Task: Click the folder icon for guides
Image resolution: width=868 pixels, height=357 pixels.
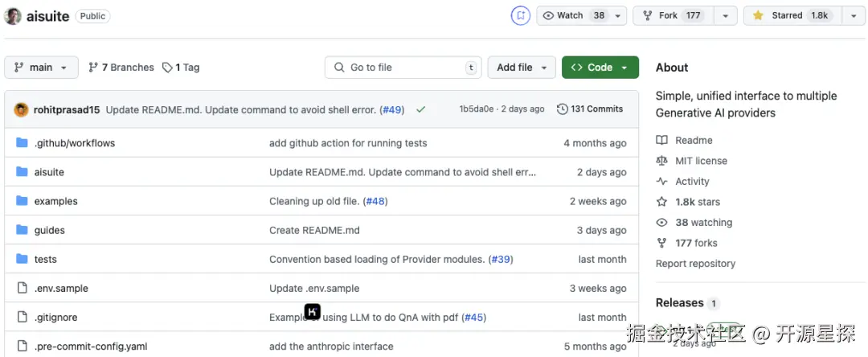Action: [22, 230]
